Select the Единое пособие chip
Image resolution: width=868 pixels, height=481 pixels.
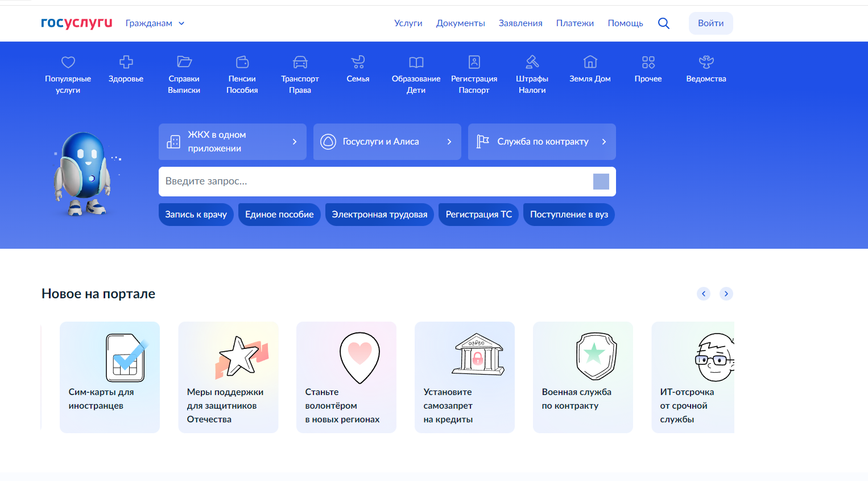pos(279,215)
